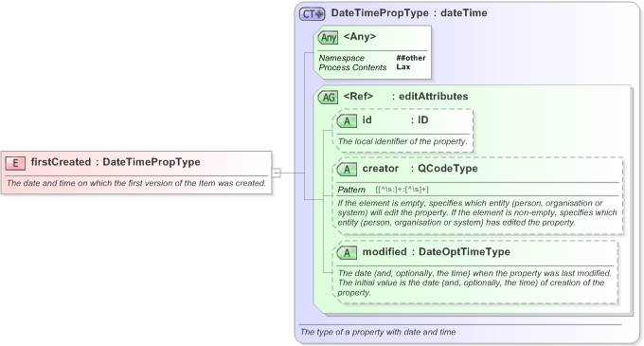Viewport: 644px width, 346px height.
Task: Select the <Any> wildcard label
Action: coord(359,37)
